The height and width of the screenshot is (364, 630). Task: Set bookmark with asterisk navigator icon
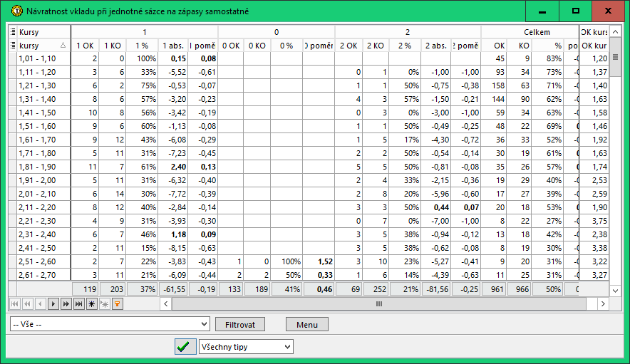tap(92, 304)
